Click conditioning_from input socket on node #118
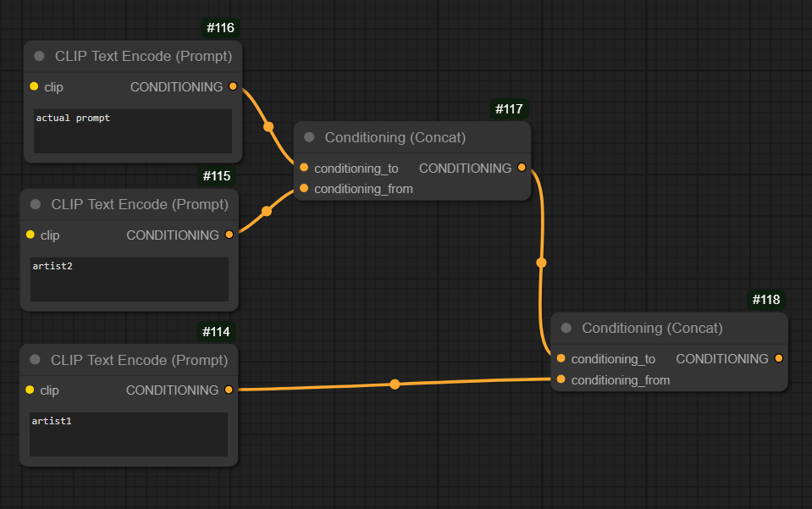 (561, 379)
